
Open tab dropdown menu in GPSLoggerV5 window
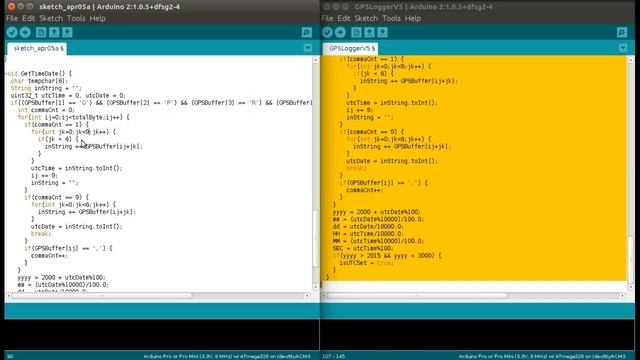[x=623, y=48]
